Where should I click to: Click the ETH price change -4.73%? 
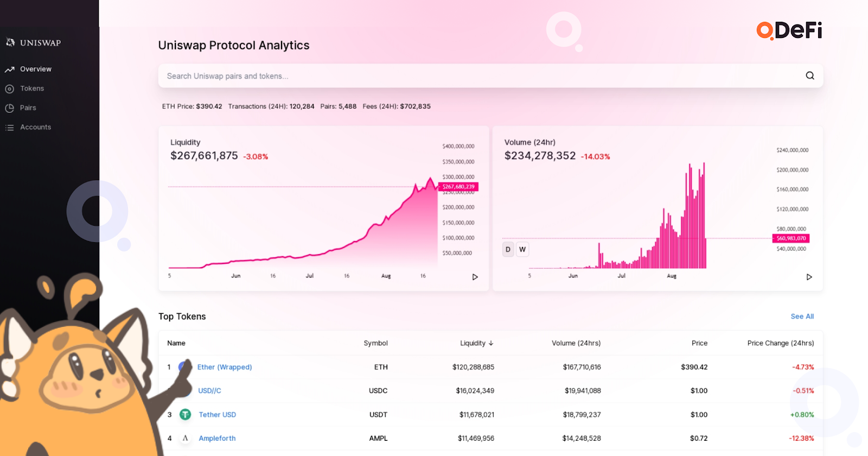coord(803,367)
